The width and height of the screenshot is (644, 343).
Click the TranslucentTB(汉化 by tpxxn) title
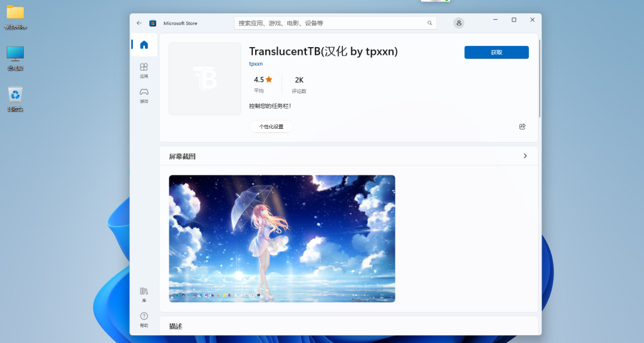tap(323, 51)
